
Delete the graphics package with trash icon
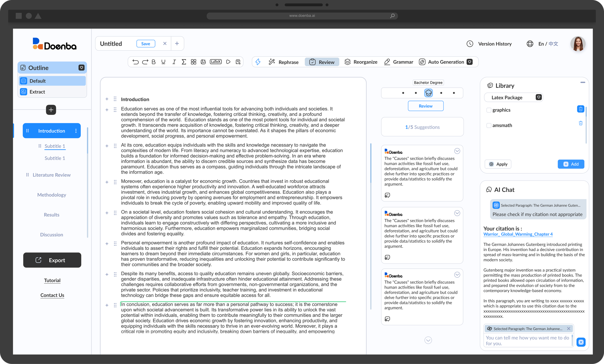tap(581, 109)
